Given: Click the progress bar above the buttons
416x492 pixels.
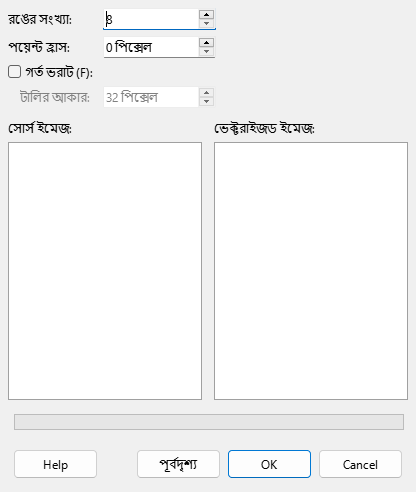Looking at the screenshot, I should click(x=209, y=422).
